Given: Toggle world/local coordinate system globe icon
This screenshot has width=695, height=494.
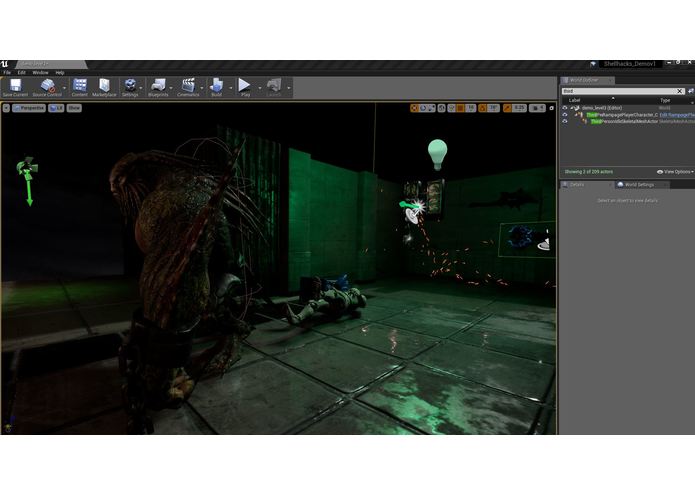Looking at the screenshot, I should coord(442,108).
